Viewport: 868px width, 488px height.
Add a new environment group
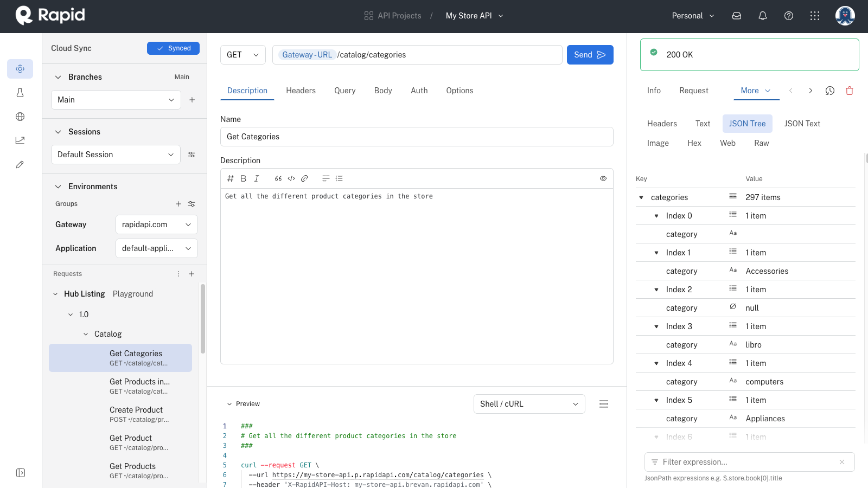click(x=178, y=204)
